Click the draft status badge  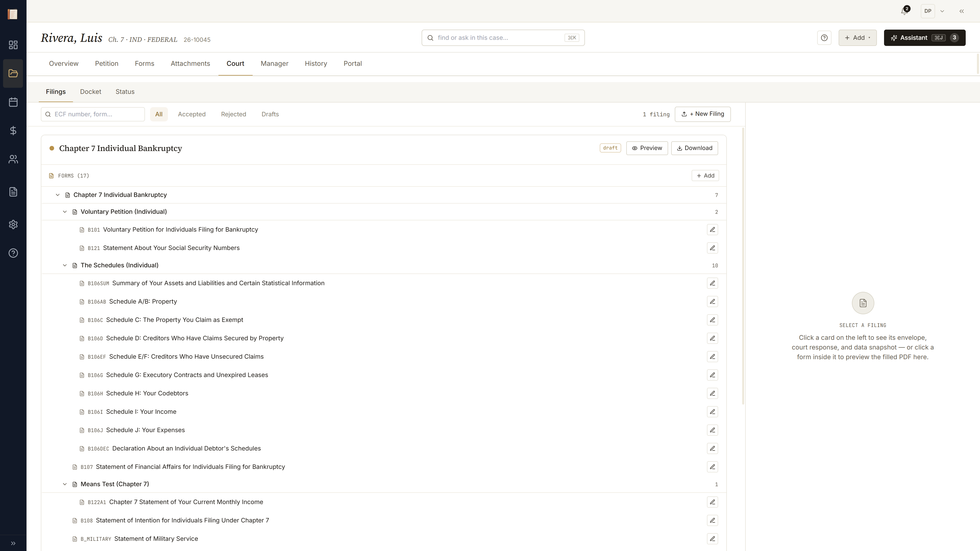pos(610,148)
